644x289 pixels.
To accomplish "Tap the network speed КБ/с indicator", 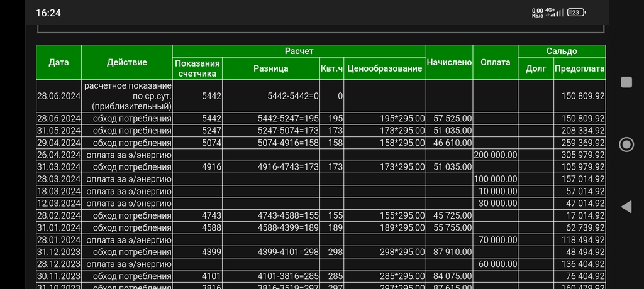I will [x=537, y=12].
